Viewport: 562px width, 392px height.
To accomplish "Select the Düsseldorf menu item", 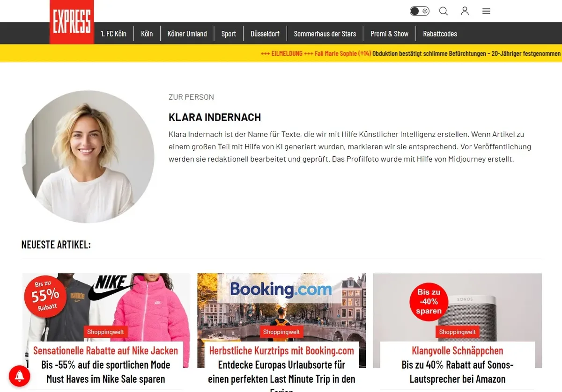I will click(265, 34).
